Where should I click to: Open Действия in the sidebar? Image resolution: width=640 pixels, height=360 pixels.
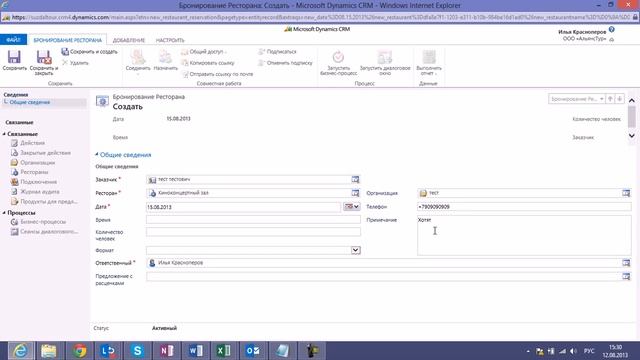click(32, 143)
